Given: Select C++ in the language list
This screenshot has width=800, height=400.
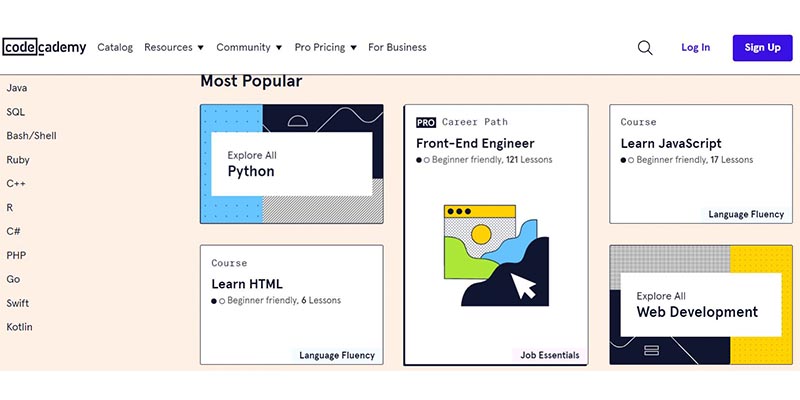Looking at the screenshot, I should click(16, 184).
